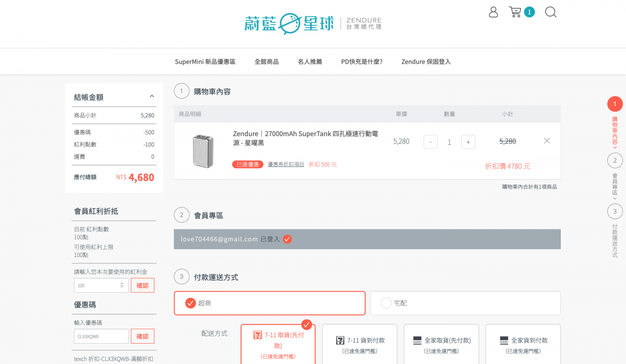
Task: Jump to step 2 會員專區 circle in sidebar
Action: [x=615, y=160]
